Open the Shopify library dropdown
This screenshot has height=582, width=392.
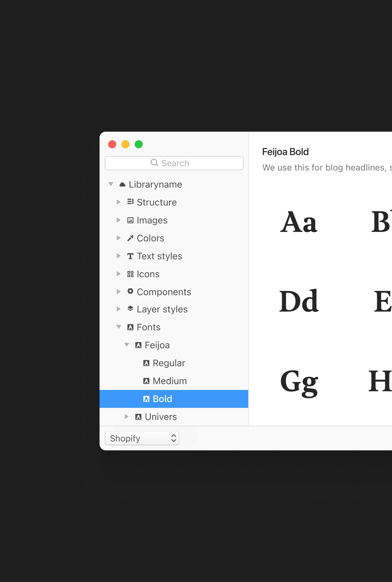[142, 438]
